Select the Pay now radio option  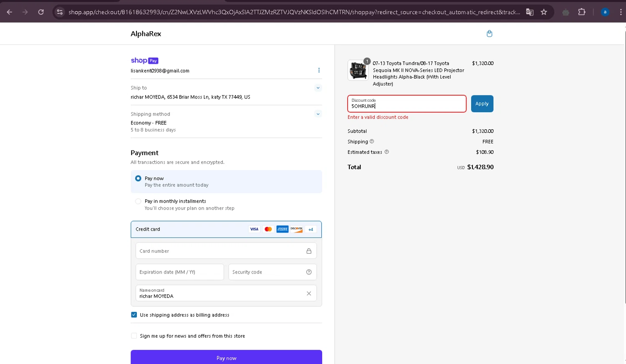coord(138,178)
